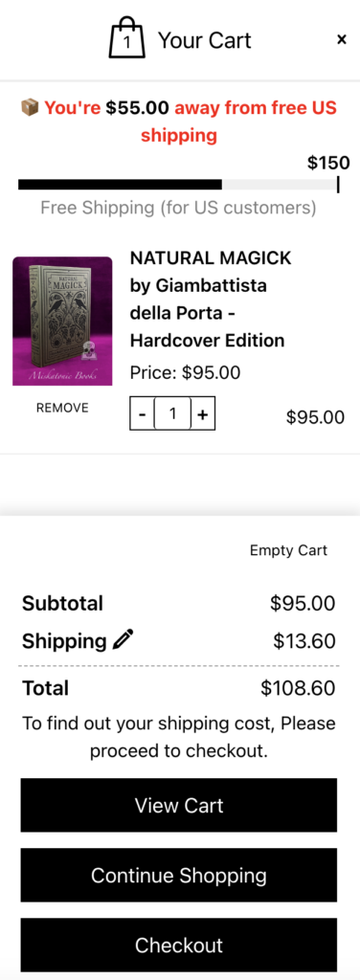Click the free shipping progress bar
The width and height of the screenshot is (360, 980).
pyautogui.click(x=178, y=185)
